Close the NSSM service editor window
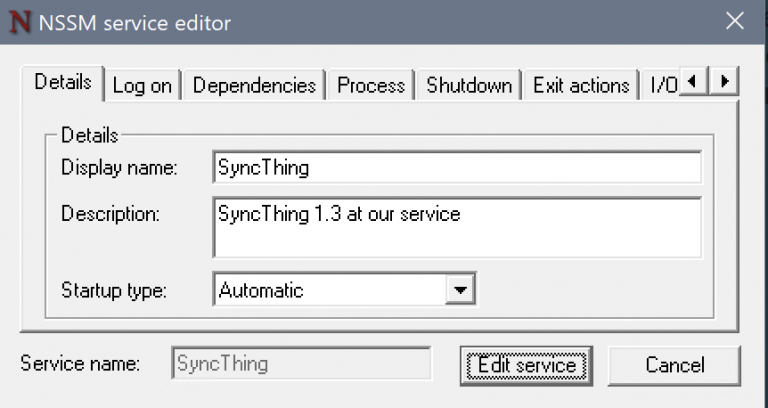 (735, 21)
